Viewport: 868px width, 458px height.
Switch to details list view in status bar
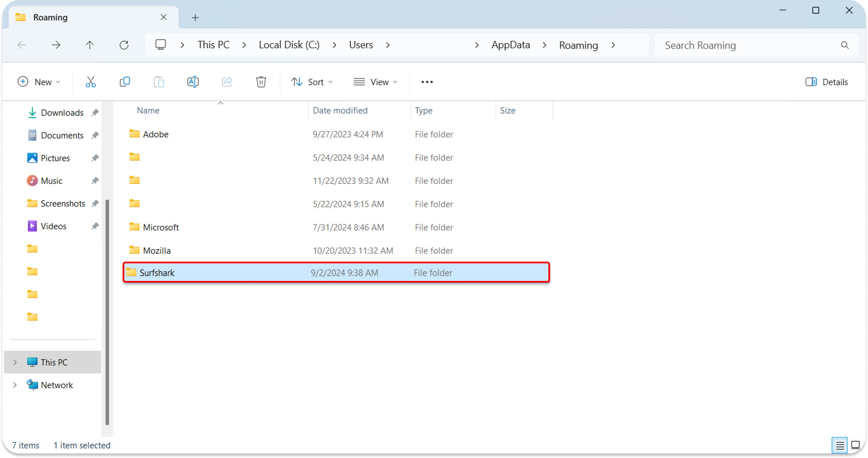tap(839, 445)
